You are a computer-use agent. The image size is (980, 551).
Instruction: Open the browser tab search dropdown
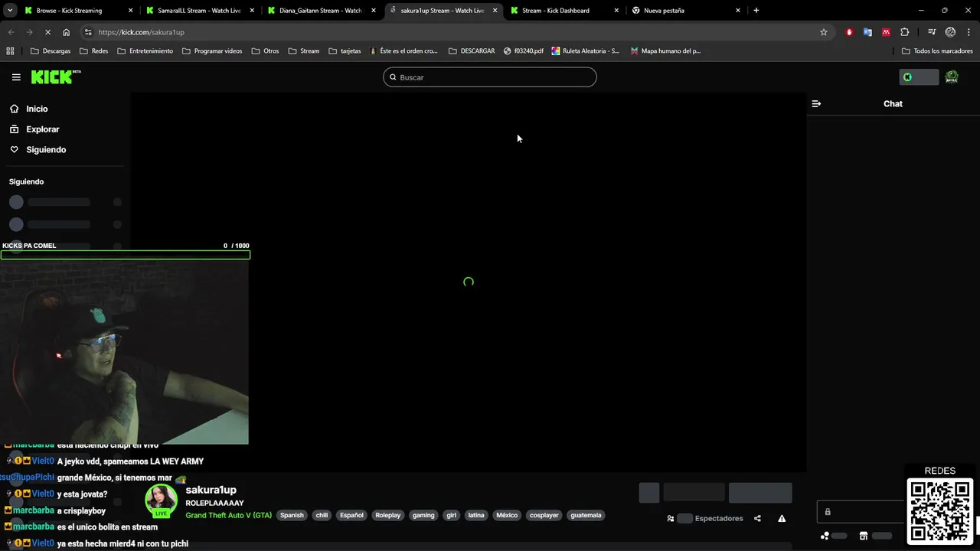pyautogui.click(x=10, y=11)
